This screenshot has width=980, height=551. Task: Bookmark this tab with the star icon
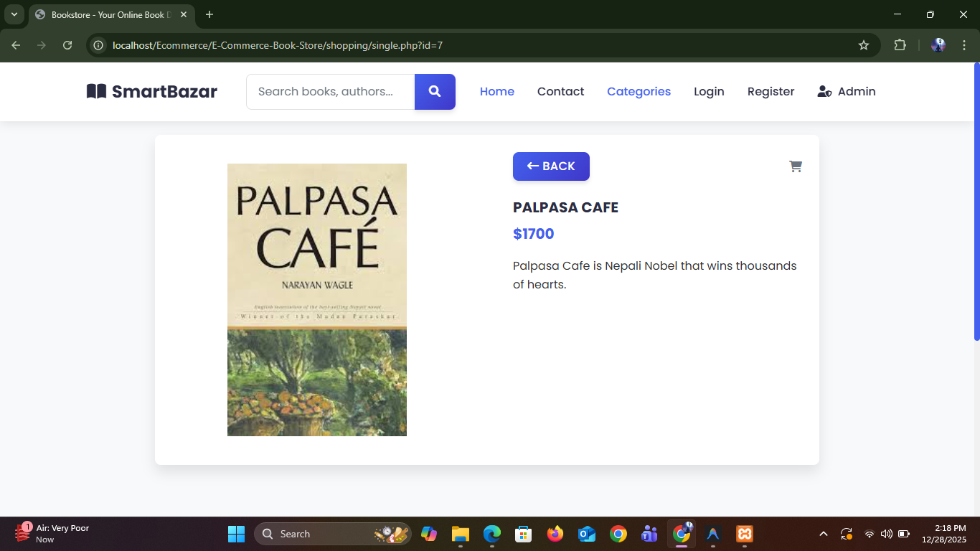pos(864,45)
